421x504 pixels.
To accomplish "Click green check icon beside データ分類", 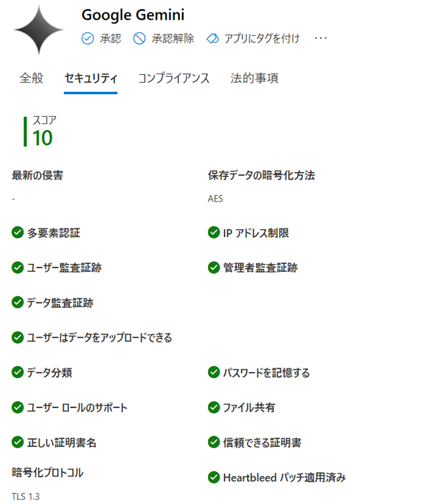I will [18, 373].
